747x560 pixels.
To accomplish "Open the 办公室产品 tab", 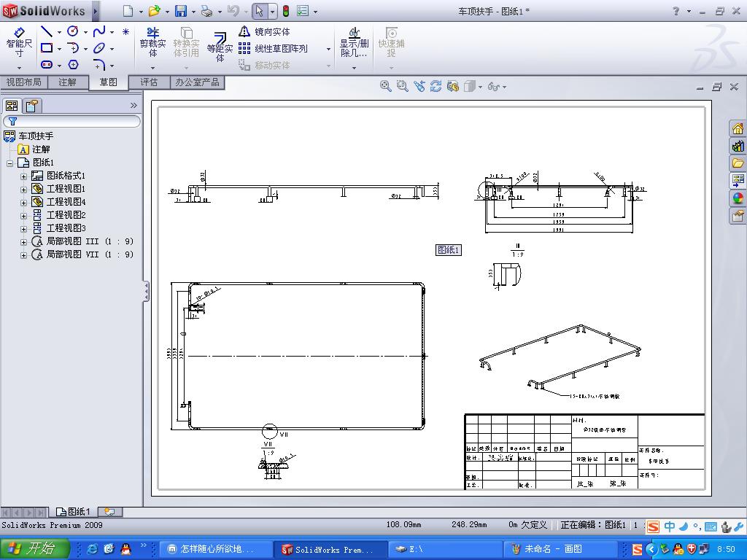I will click(x=197, y=82).
